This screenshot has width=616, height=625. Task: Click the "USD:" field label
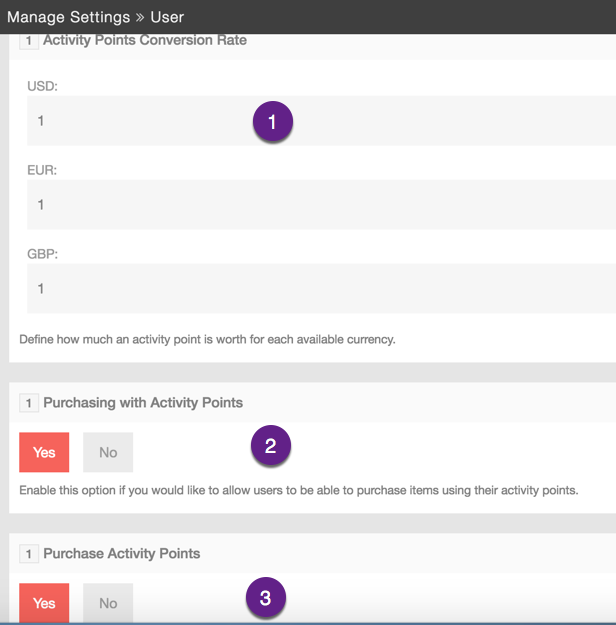42,86
